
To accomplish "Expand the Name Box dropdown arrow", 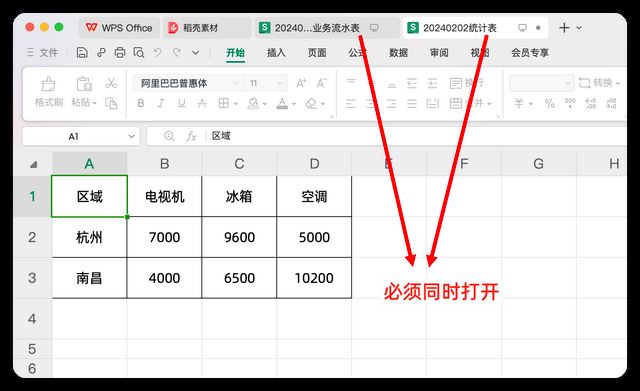I will pos(131,136).
